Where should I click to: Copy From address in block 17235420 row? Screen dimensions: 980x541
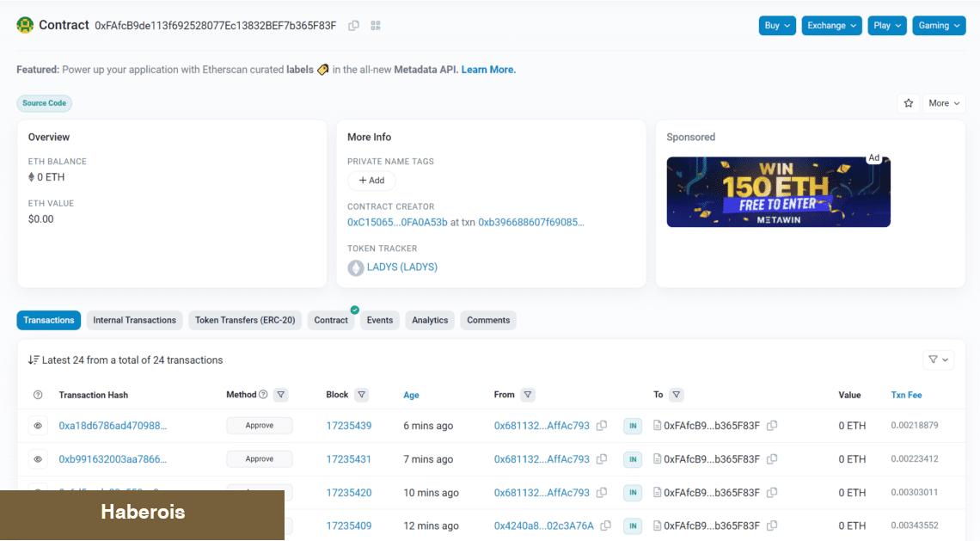(602, 492)
